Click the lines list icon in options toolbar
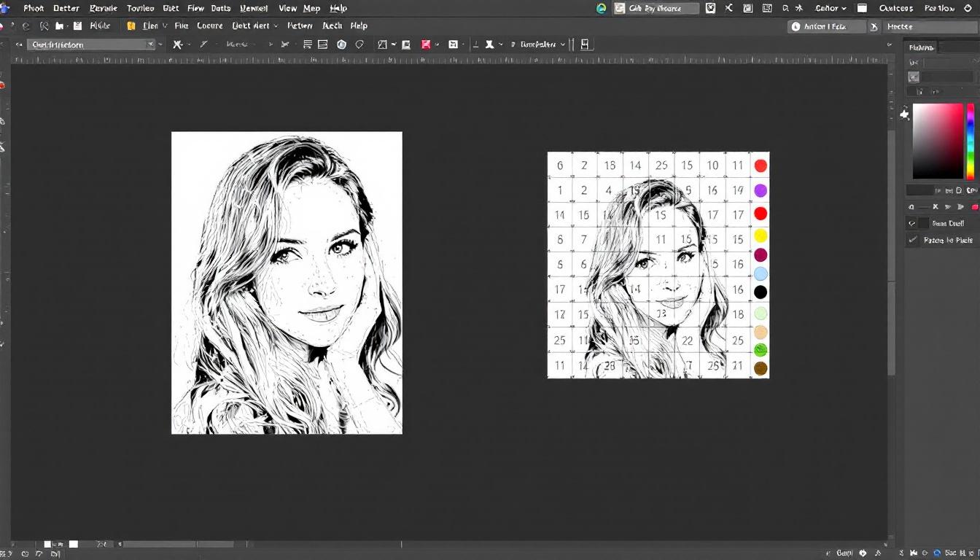The width and height of the screenshot is (980, 560). (307, 44)
